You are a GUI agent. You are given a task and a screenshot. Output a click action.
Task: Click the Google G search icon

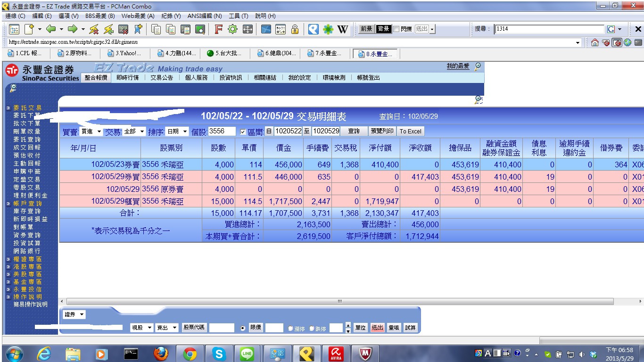[611, 29]
